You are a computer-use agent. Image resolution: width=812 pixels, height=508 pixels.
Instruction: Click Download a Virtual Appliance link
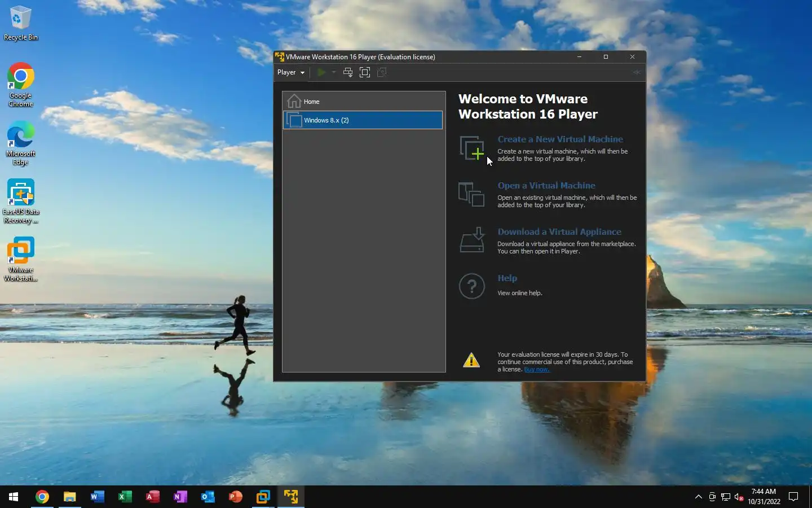pyautogui.click(x=559, y=232)
